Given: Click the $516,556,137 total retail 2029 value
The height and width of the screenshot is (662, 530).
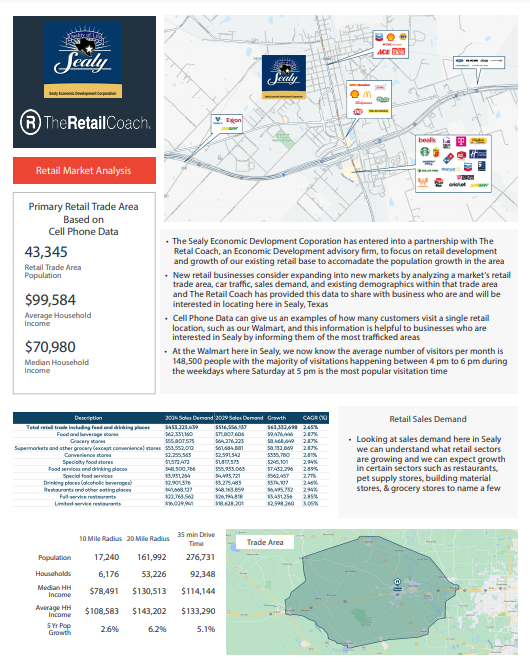Looking at the screenshot, I should [x=231, y=427].
